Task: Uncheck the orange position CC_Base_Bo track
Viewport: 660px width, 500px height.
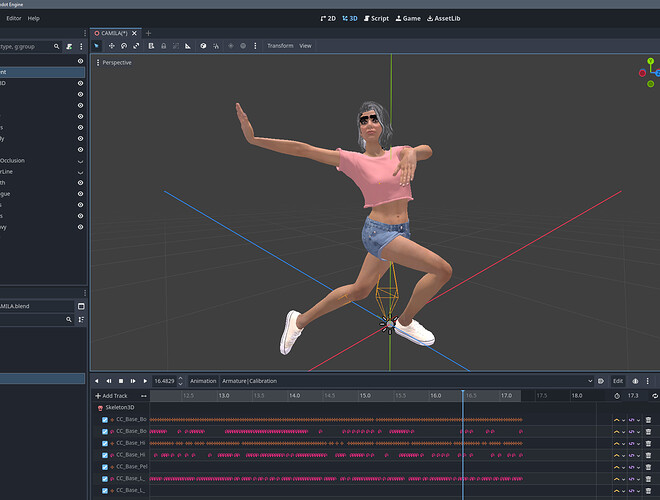Action: (x=105, y=420)
